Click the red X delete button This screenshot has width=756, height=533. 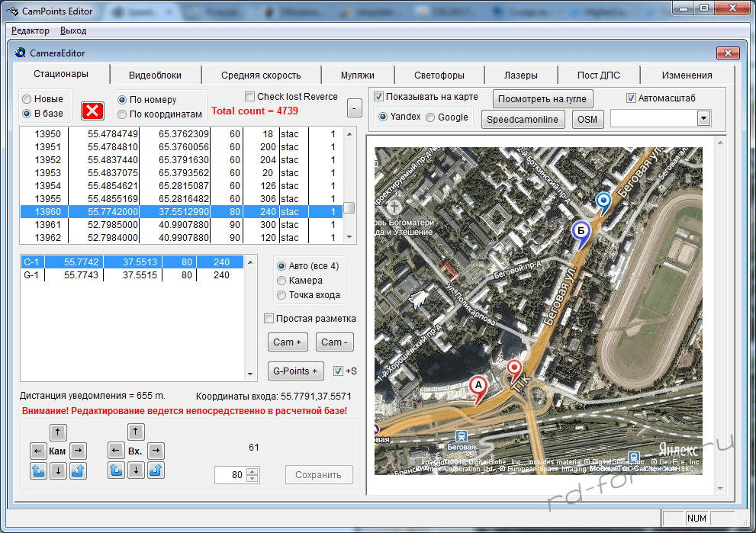pos(92,111)
